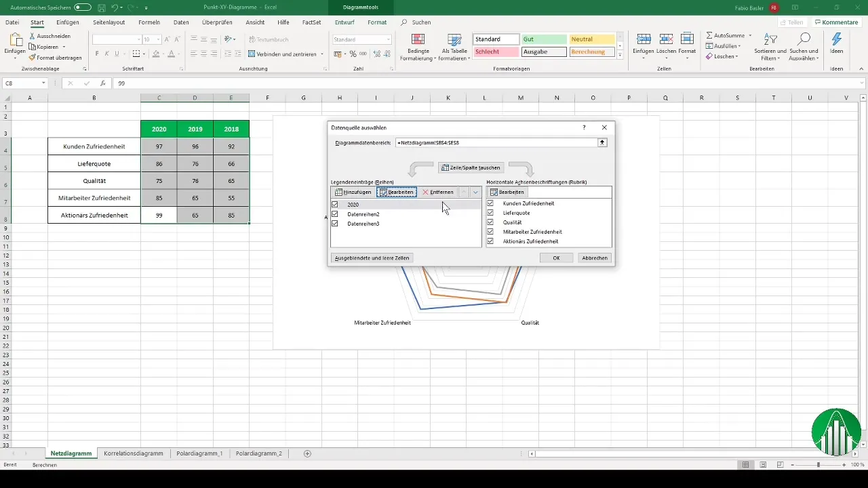Screen dimensions: 868x488
Task: Expand the Kopieren dropdown arrow
Action: pos(64,47)
